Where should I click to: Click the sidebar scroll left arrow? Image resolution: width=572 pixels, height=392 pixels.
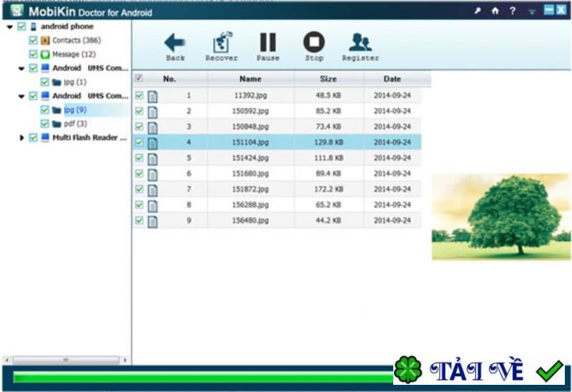[x=7, y=361]
